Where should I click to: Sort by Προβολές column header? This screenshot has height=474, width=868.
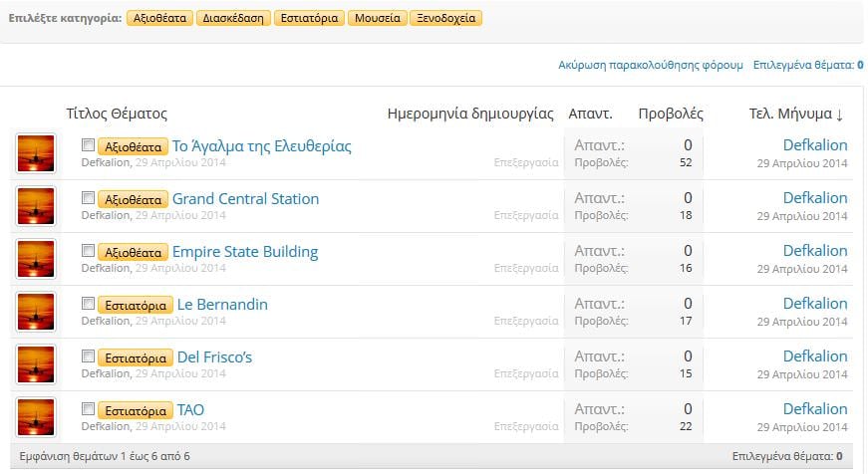tap(670, 114)
